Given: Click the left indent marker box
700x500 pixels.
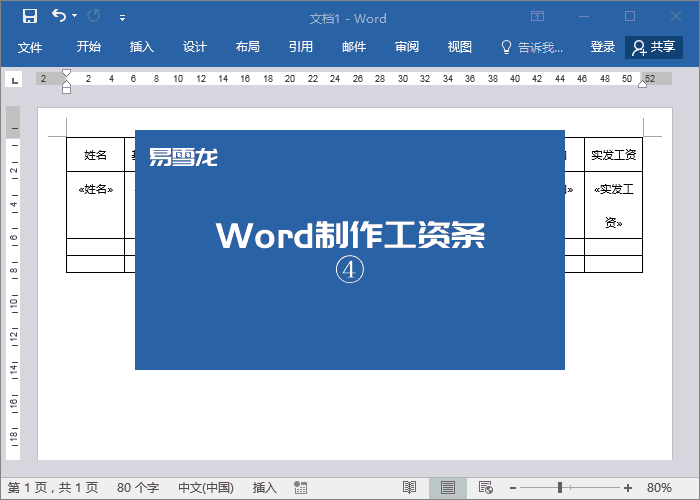Looking at the screenshot, I should 67,90.
